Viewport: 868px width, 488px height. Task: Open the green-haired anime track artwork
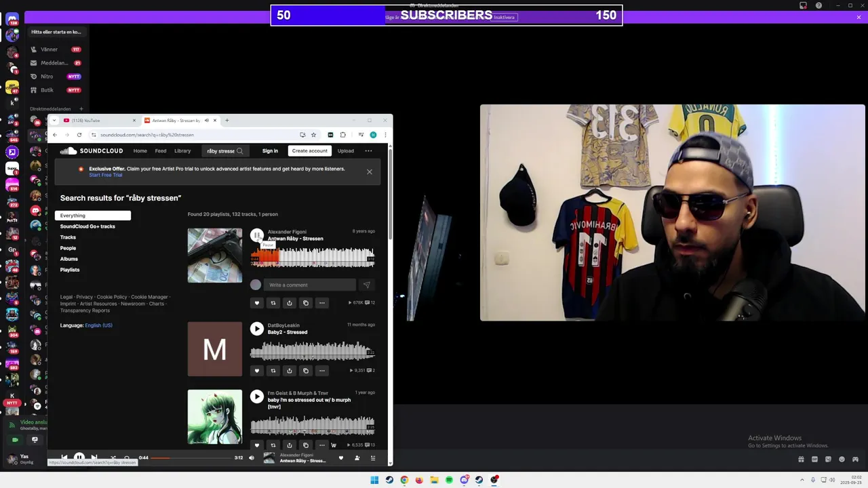tap(215, 417)
